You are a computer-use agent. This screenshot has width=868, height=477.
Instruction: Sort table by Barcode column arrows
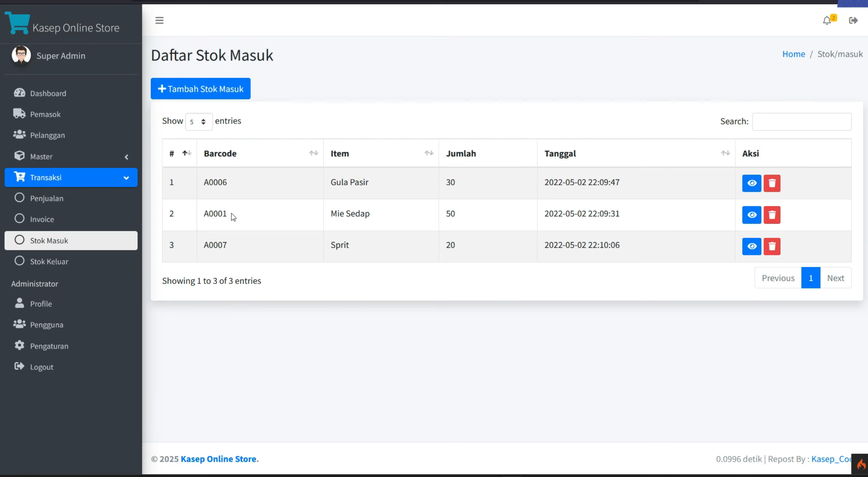coord(313,153)
